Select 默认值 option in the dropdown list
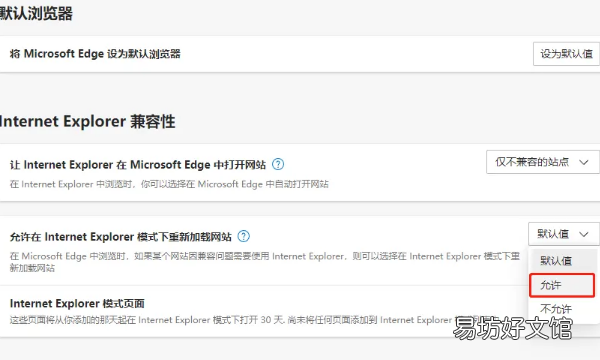The width and height of the screenshot is (600, 360). (562, 261)
